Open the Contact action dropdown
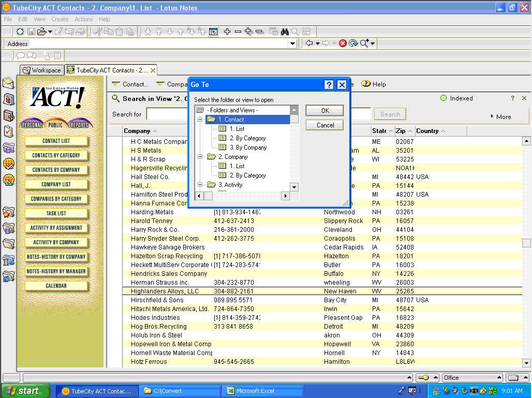The width and height of the screenshot is (532, 398). click(x=130, y=84)
